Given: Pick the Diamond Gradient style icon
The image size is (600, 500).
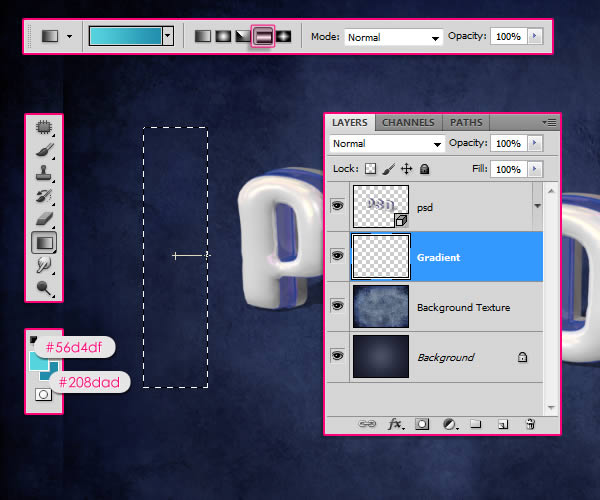Looking at the screenshot, I should point(283,36).
